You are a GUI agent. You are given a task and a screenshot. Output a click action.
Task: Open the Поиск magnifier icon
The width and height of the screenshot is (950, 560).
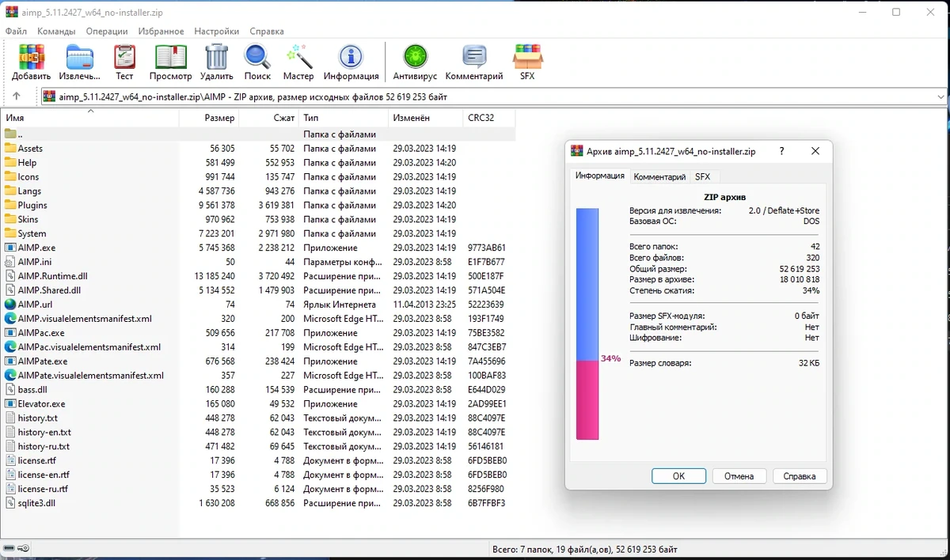click(257, 58)
